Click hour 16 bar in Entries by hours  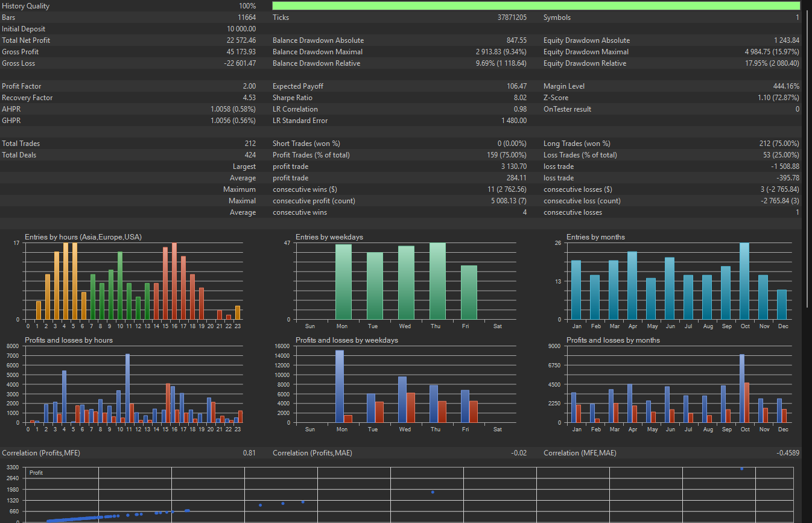click(174, 281)
